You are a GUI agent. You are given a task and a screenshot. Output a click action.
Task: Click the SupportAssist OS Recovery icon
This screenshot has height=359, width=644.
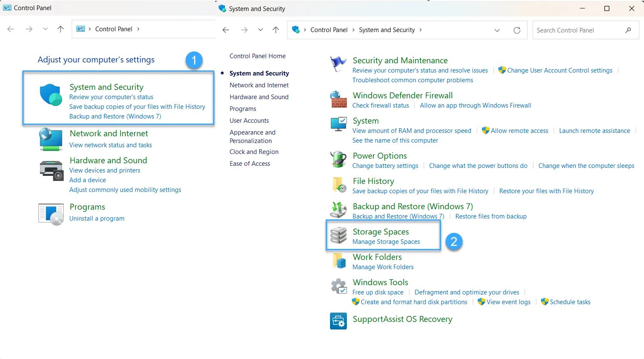(x=338, y=321)
